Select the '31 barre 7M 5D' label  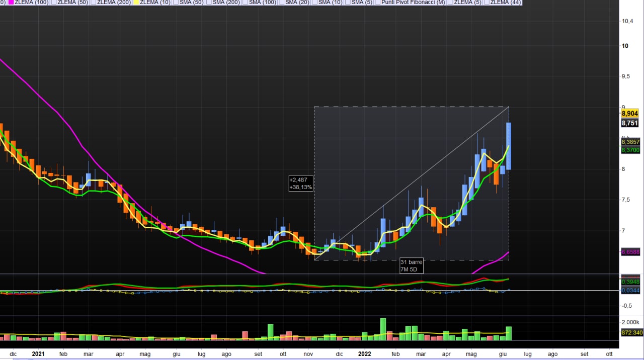pos(411,265)
